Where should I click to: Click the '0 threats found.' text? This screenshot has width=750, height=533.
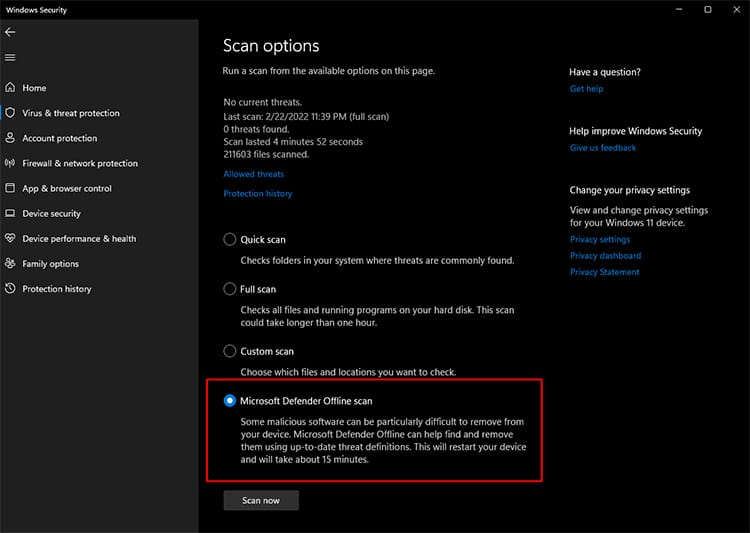click(256, 129)
